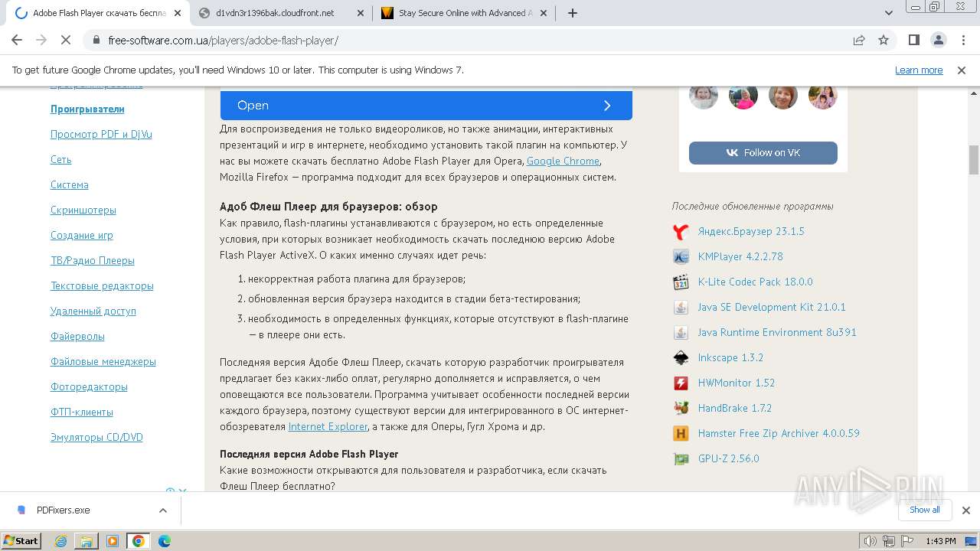This screenshot has height=551, width=980.
Task: Show all downloads button
Action: point(924,510)
